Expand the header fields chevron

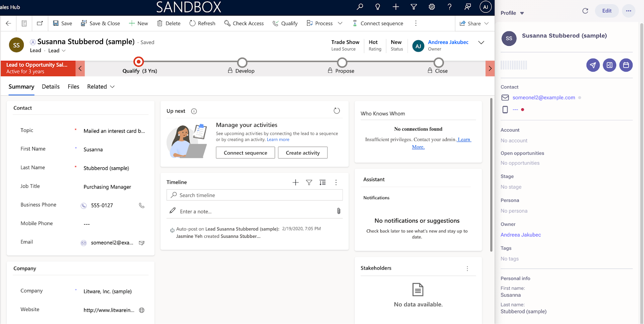[x=481, y=43]
